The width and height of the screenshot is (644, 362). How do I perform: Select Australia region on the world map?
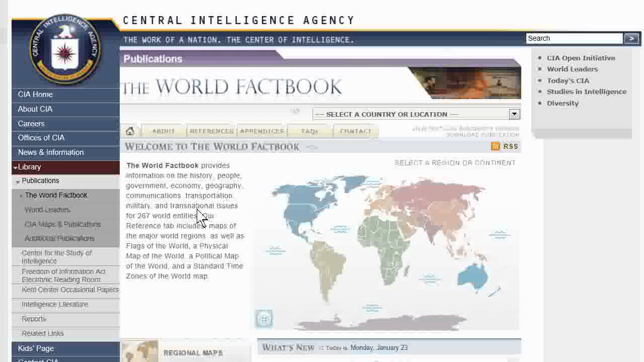point(473,276)
